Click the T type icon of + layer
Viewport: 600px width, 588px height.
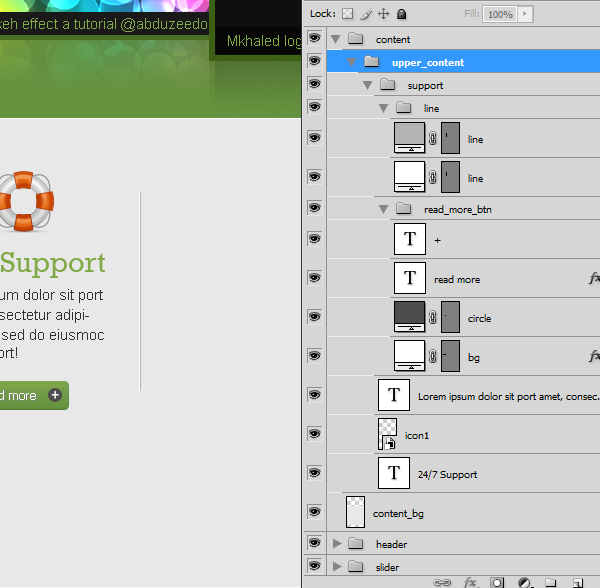click(410, 239)
